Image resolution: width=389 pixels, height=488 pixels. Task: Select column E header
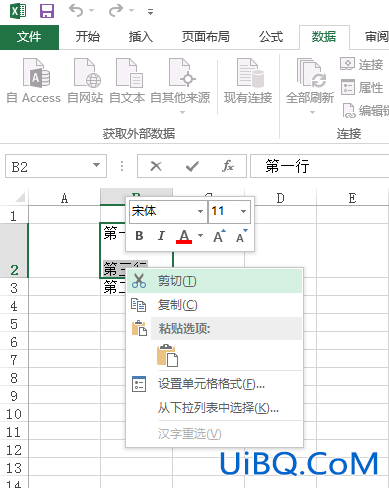352,198
